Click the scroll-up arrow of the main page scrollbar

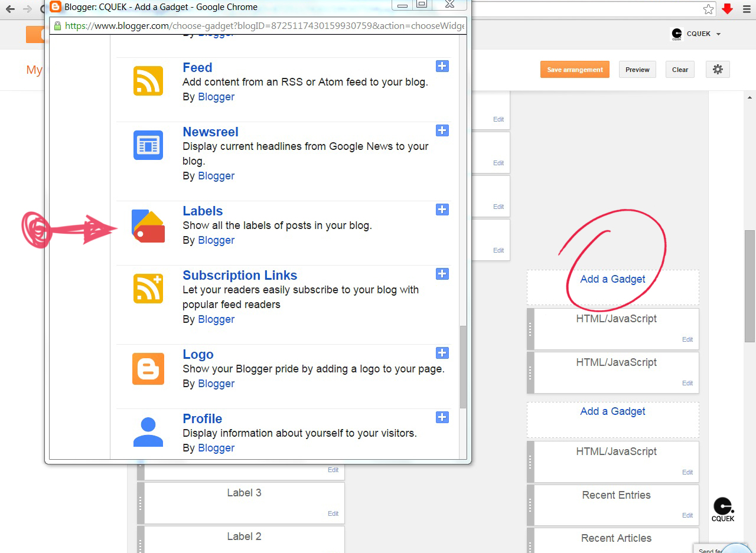coord(750,97)
